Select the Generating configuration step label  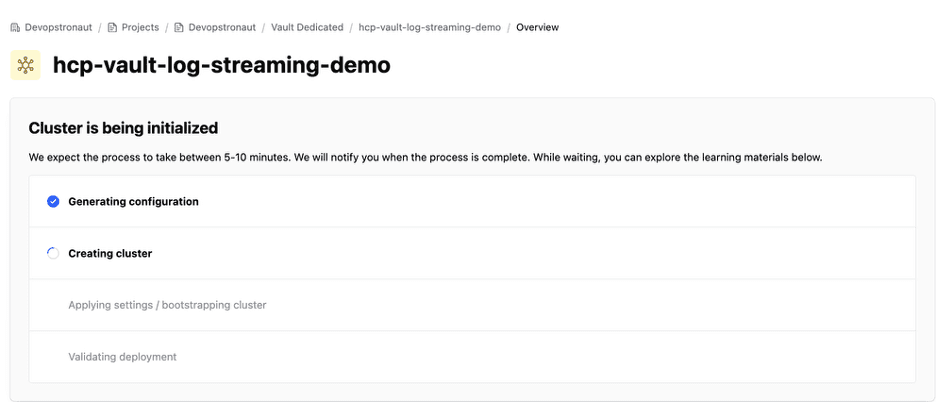click(x=133, y=201)
